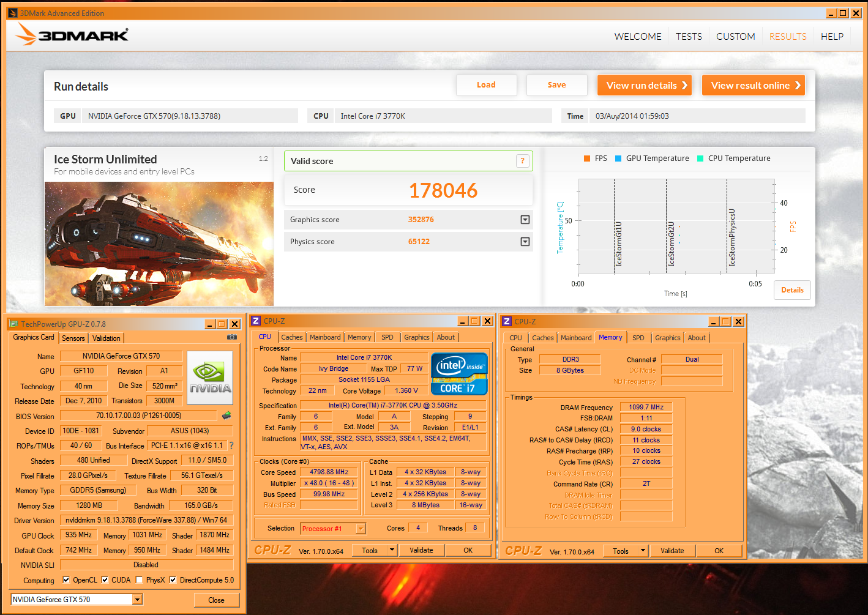Switch to Caches tab in CPU-Z CPU window
The height and width of the screenshot is (615, 868).
292,337
